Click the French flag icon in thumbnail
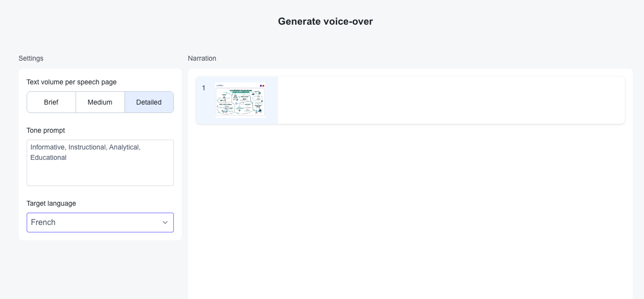The image size is (644, 299). click(x=262, y=86)
